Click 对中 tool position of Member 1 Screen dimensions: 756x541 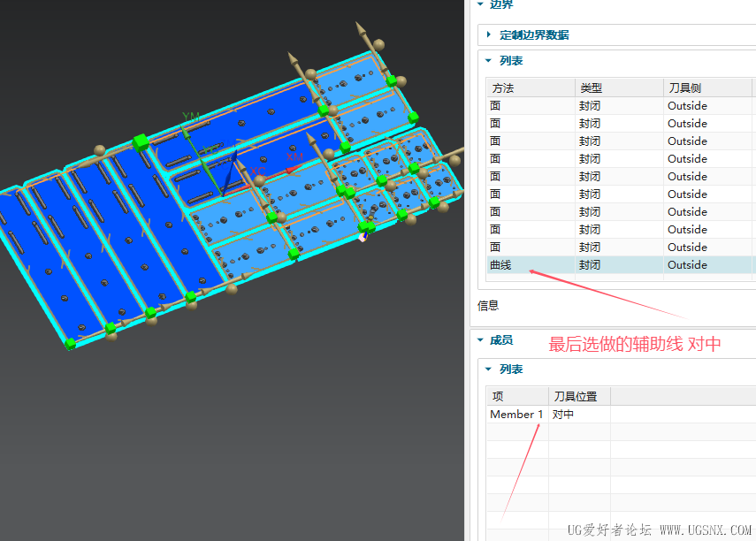[x=562, y=415]
